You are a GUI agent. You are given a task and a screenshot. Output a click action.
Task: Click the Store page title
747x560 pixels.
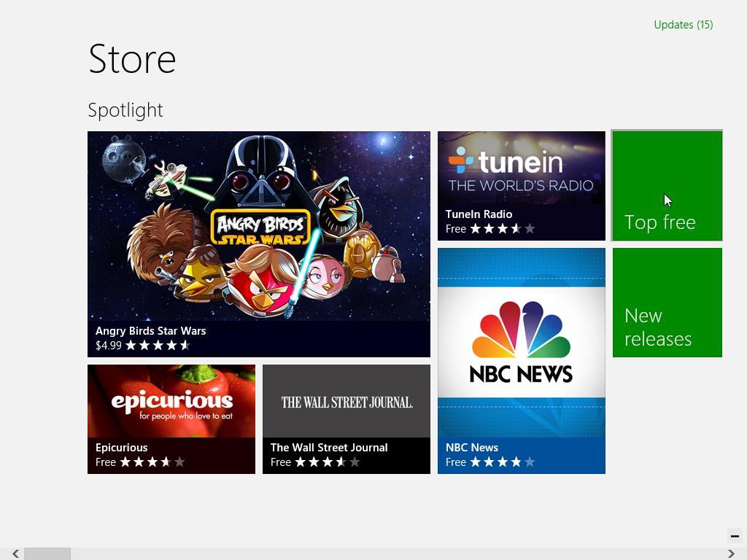click(x=132, y=59)
